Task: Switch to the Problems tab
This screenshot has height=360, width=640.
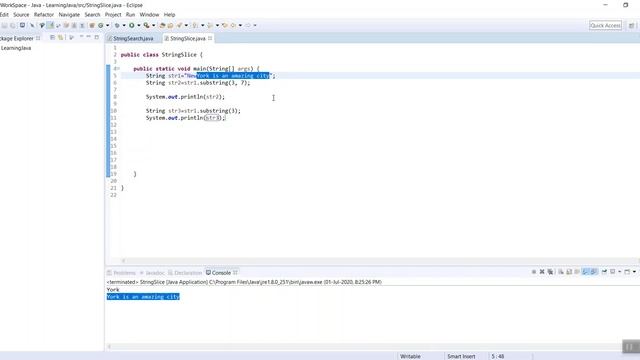Action: (x=121, y=273)
